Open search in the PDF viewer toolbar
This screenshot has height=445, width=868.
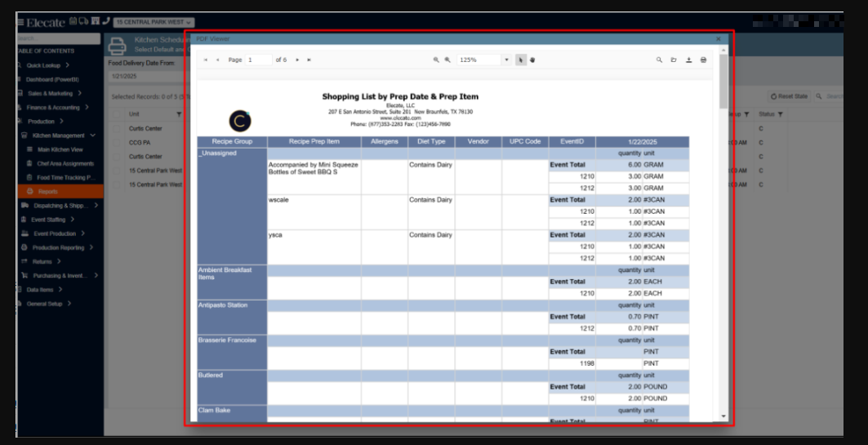click(x=660, y=60)
